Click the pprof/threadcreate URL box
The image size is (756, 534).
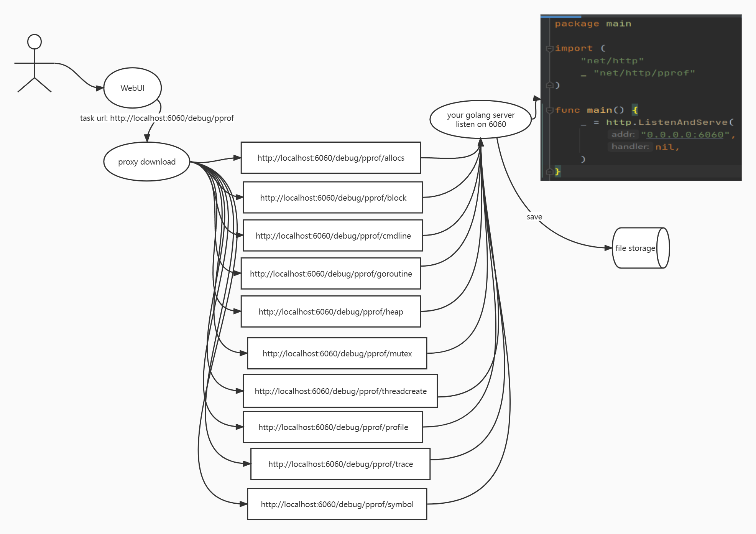coord(340,391)
